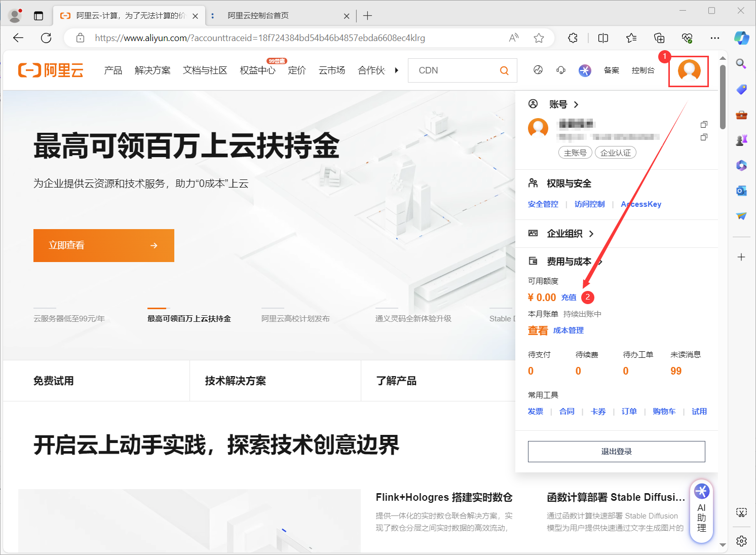The width and height of the screenshot is (756, 555).
Task: Open the 文档与社区 navigation menu
Action: pyautogui.click(x=205, y=70)
